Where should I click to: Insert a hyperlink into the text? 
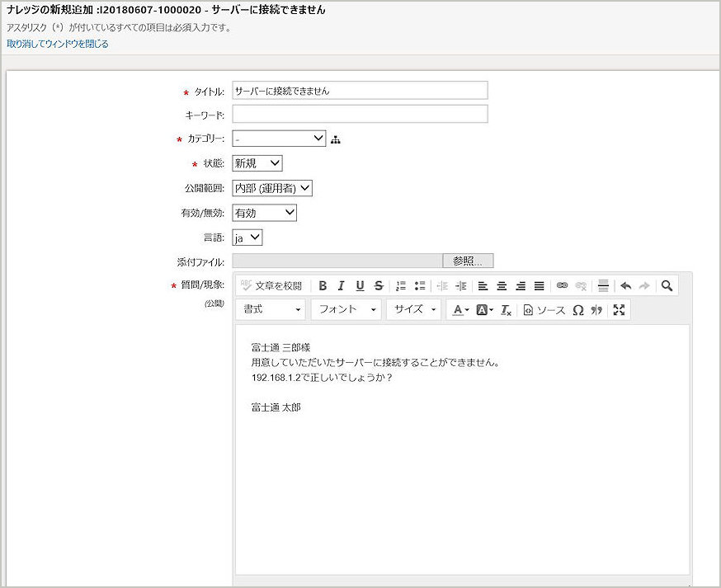562,286
